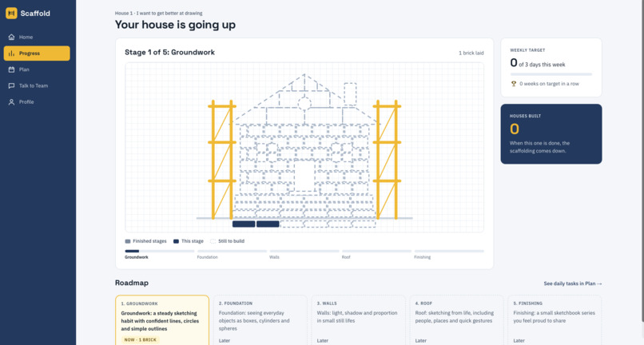The image size is (644, 345).
Task: Select Progress in the sidebar
Action: point(37,54)
